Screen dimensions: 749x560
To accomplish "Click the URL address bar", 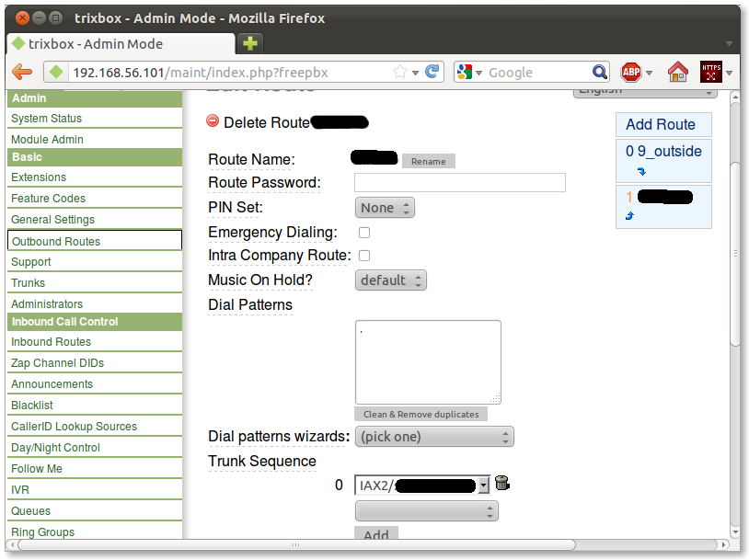I will (231, 73).
